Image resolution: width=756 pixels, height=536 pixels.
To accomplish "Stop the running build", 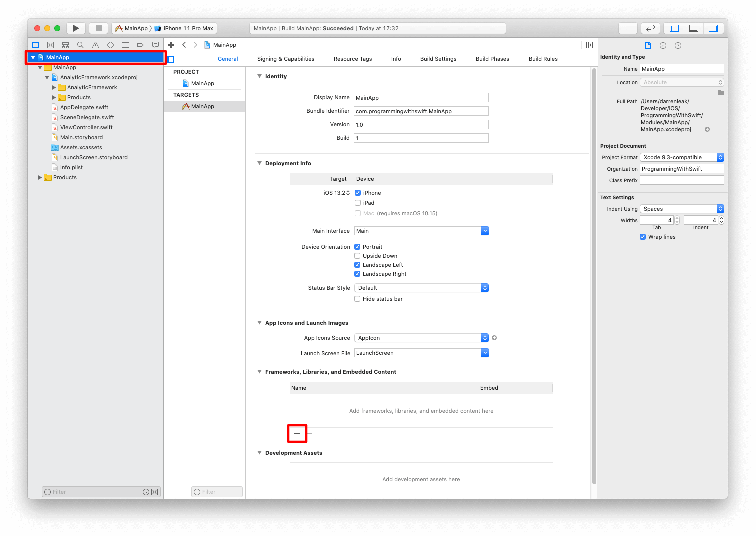I will [x=99, y=28].
